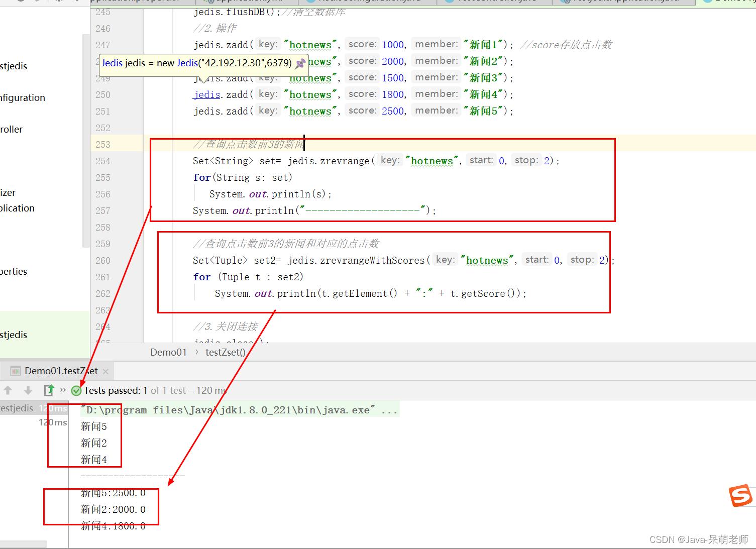
Task: Select the Demo01.testZset run tab
Action: [60, 371]
